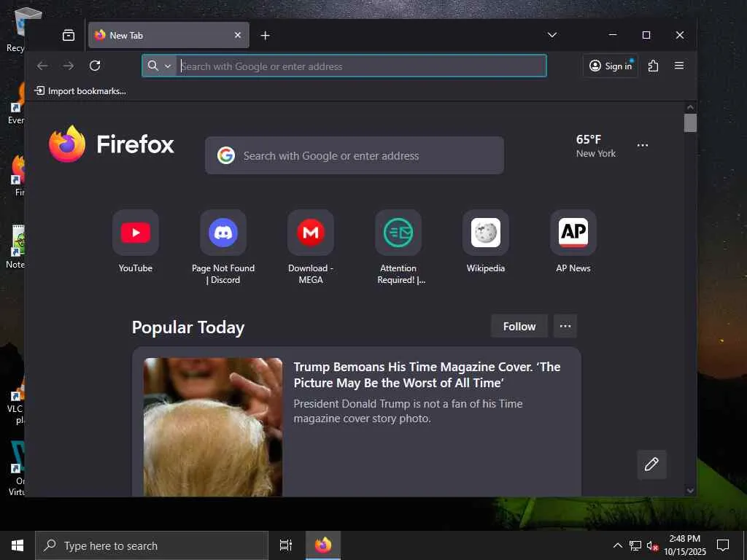Select the Notepad++ desktop shortcut
Screen dimensions: 747x560
tap(16, 246)
